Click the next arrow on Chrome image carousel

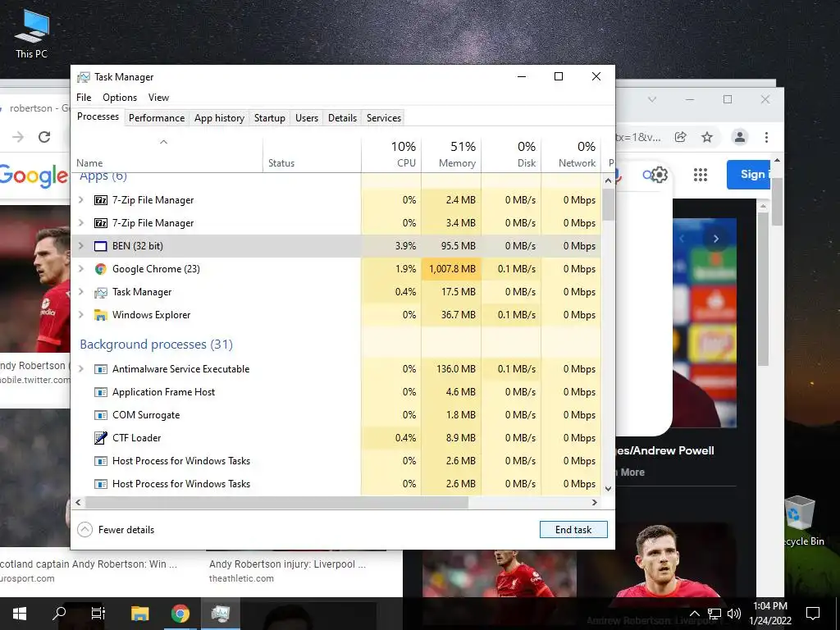[x=715, y=239]
